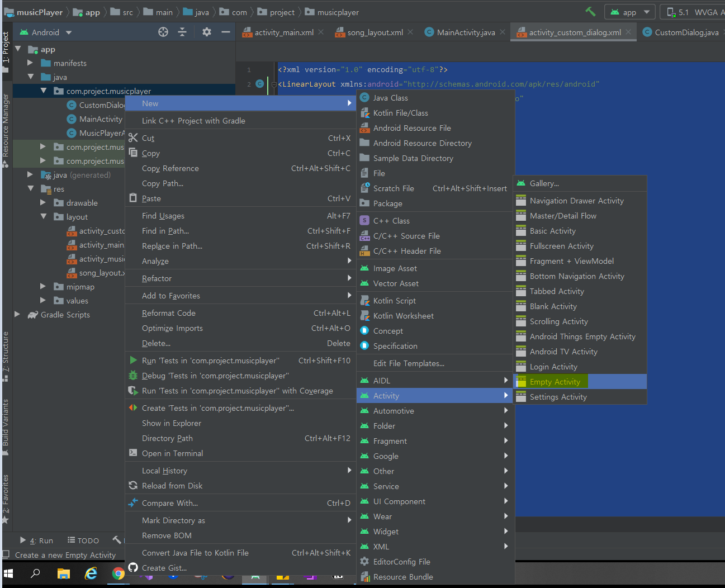This screenshot has height=588, width=725.
Task: Switch to the MainActivity.java tab
Action: click(x=466, y=32)
